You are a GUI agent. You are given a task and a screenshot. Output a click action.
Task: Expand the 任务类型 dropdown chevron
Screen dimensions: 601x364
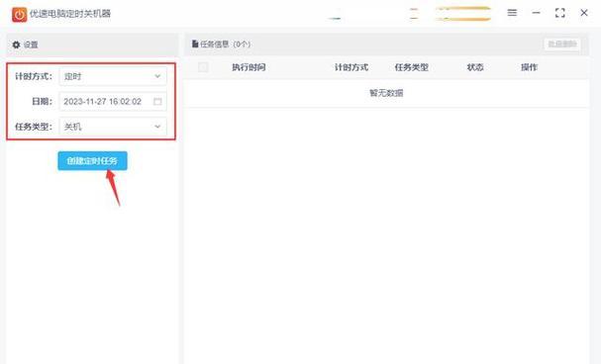(x=157, y=127)
